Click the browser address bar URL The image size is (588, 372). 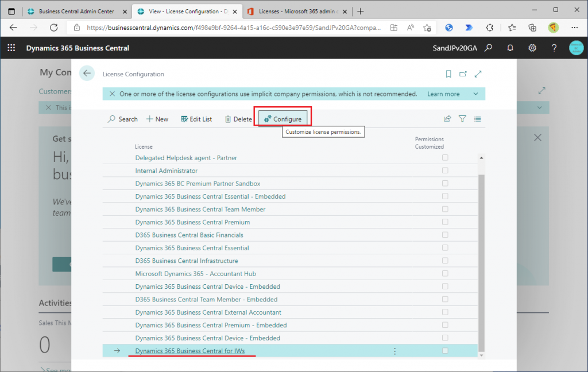[233, 28]
